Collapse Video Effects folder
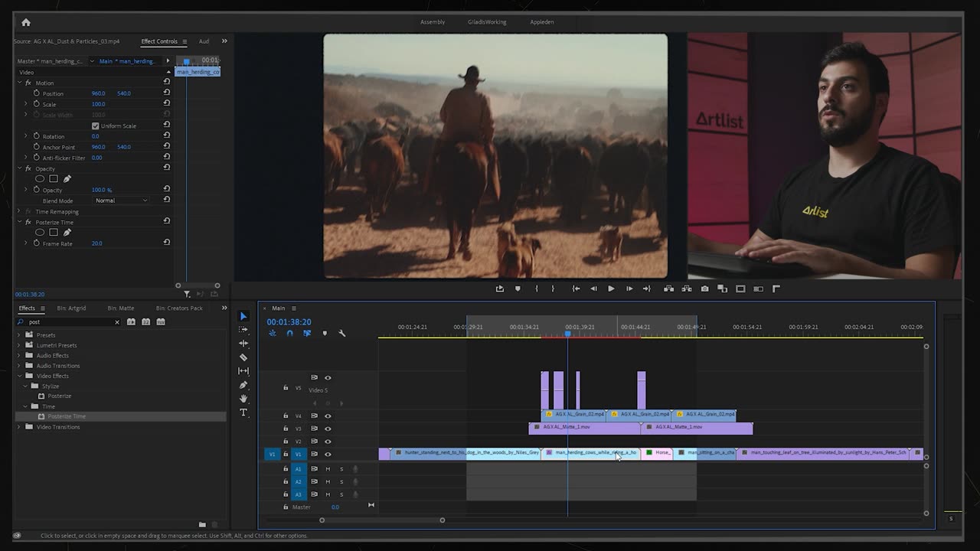This screenshot has height=551, width=980. 20,376
